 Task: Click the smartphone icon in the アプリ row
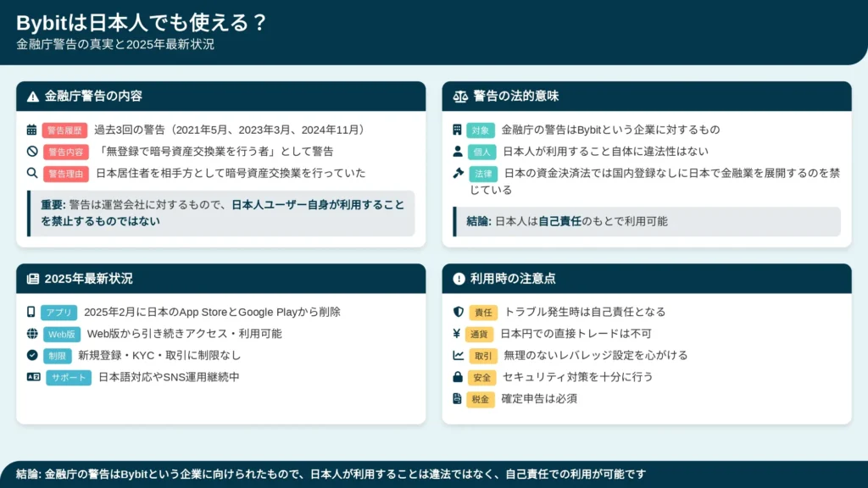pos(31,312)
